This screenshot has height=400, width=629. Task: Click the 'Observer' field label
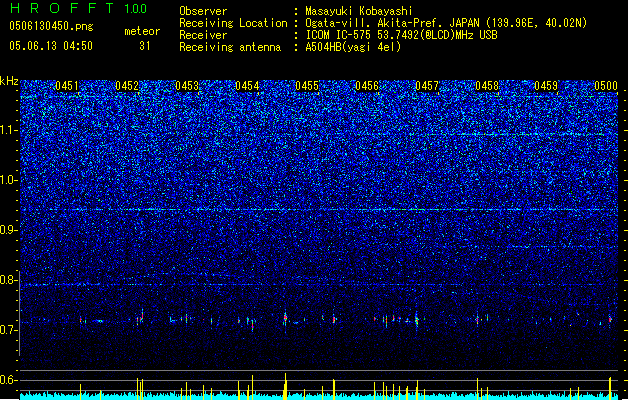(x=203, y=11)
